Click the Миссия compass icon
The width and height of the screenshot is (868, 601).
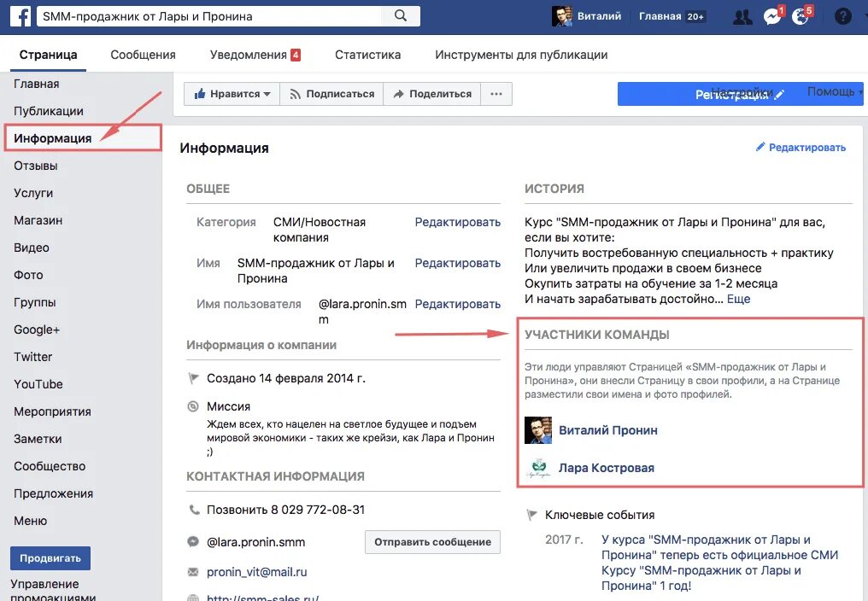click(x=192, y=406)
